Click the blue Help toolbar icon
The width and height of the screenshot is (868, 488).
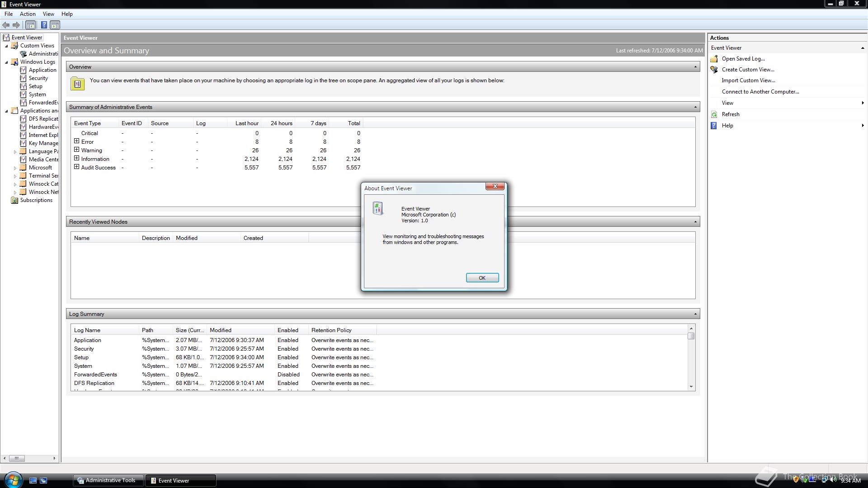44,25
